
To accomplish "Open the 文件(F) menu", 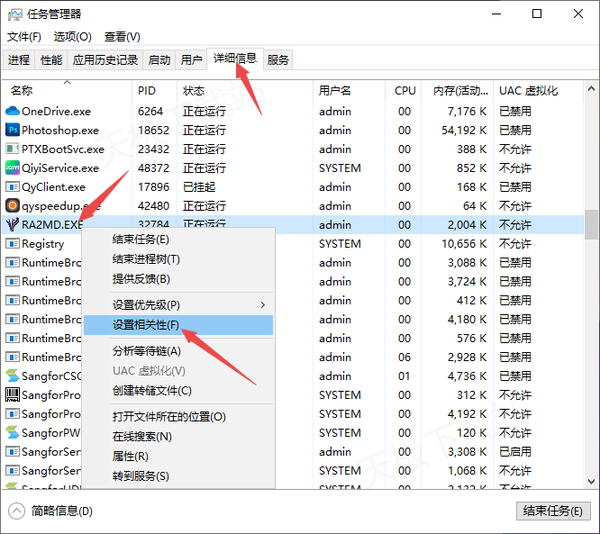I will click(24, 37).
